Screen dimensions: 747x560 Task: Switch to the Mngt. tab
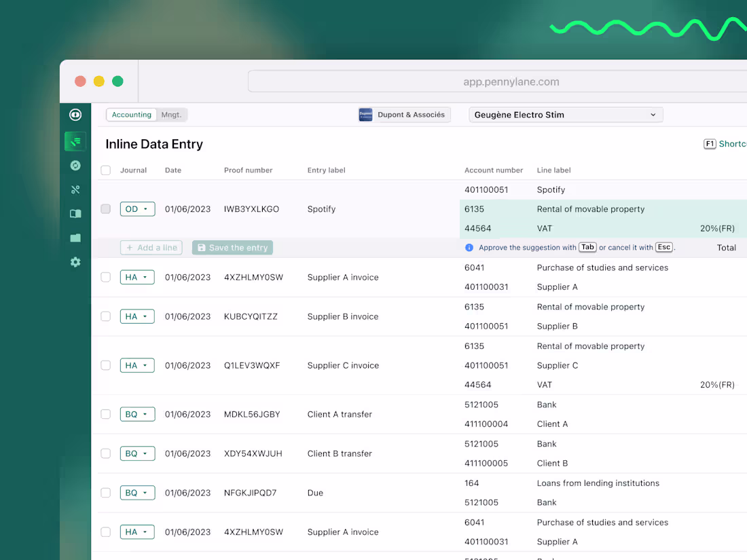click(x=171, y=115)
